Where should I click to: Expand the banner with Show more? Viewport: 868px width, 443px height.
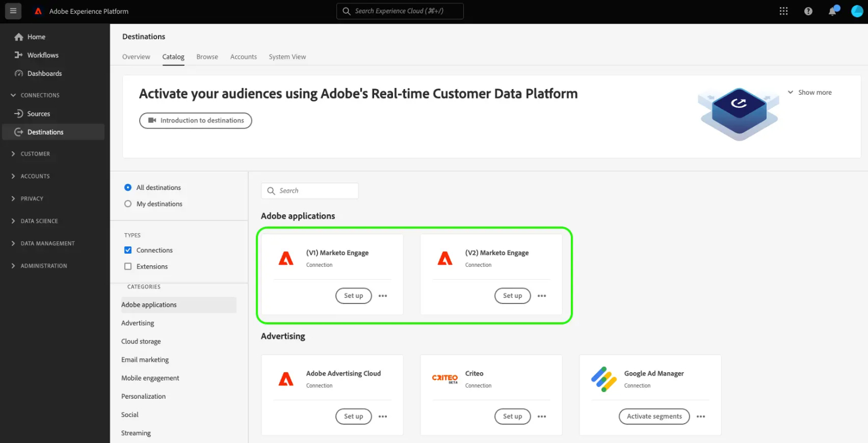pyautogui.click(x=809, y=92)
